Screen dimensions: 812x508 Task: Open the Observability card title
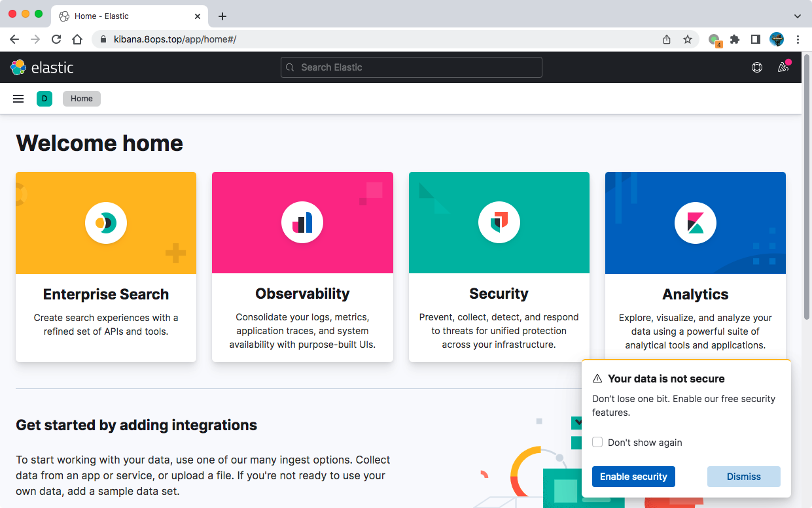[302, 294]
